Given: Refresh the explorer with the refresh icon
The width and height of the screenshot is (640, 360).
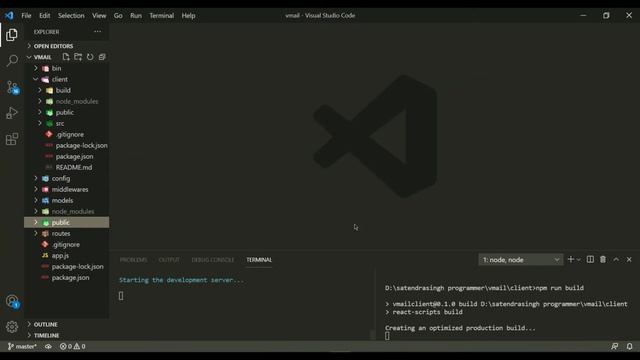Looking at the screenshot, I should pos(90,57).
